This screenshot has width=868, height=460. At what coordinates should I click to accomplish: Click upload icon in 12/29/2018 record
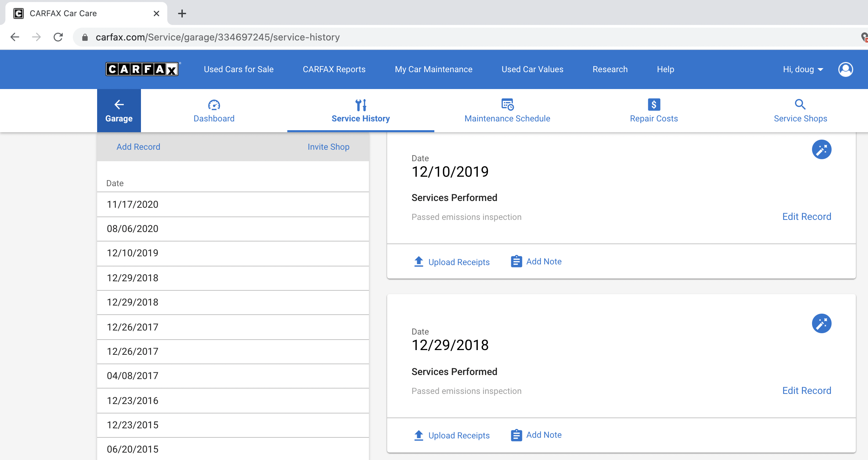coord(418,435)
